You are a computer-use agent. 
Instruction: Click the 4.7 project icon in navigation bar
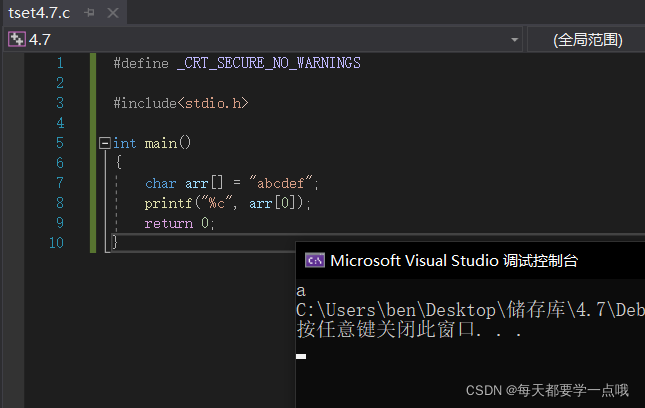(16, 40)
